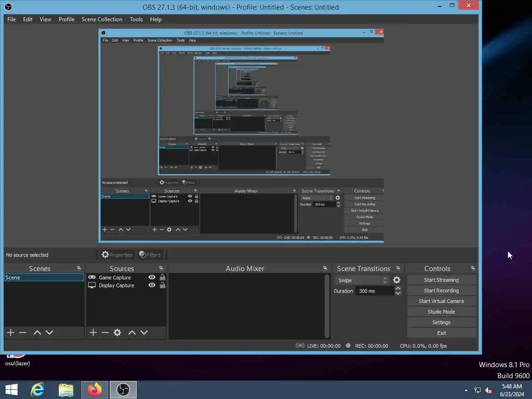Move scene down in Scenes list
Screen dimensions: 532x399
point(49,332)
